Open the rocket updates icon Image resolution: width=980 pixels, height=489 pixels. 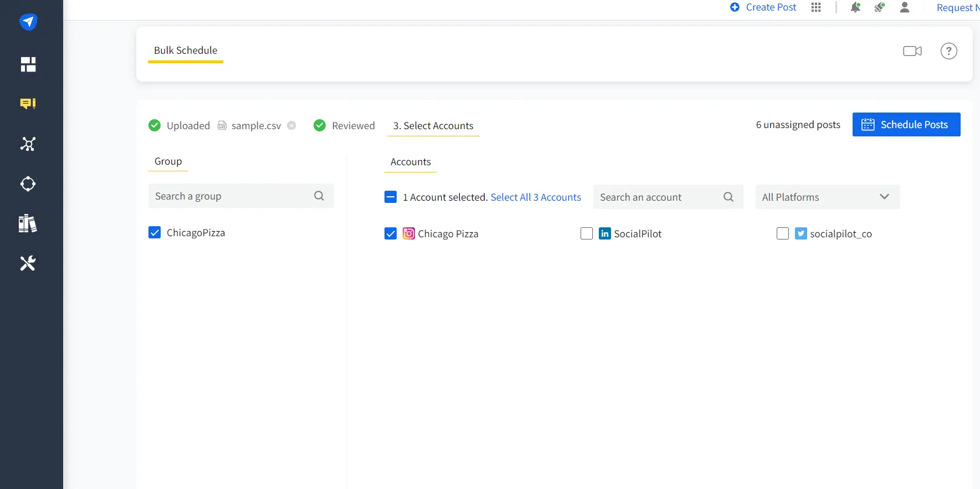[880, 7]
